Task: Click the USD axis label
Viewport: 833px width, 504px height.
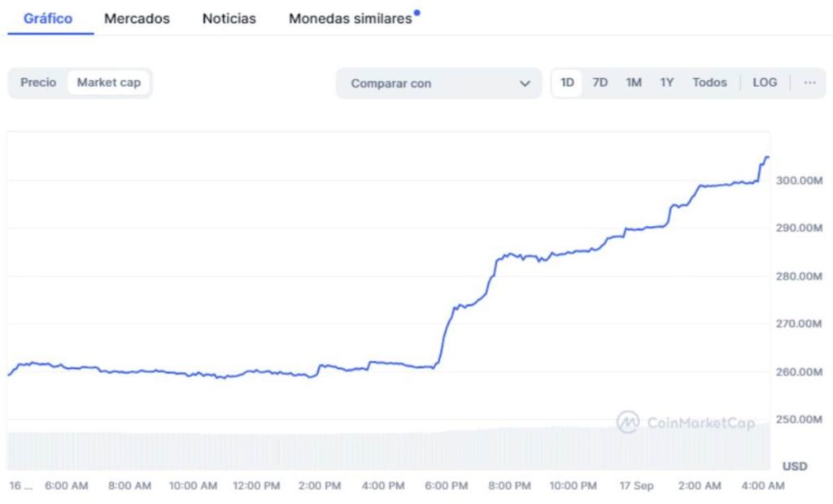Action: (x=793, y=466)
